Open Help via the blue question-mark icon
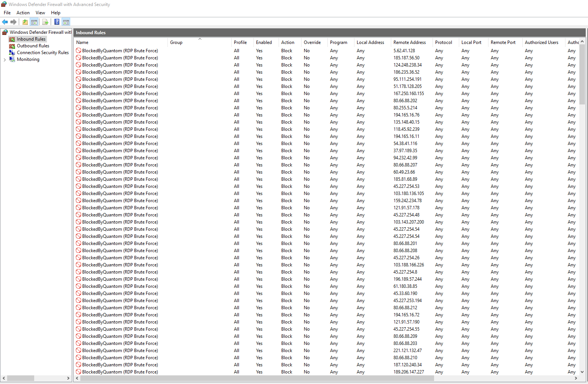 point(57,22)
